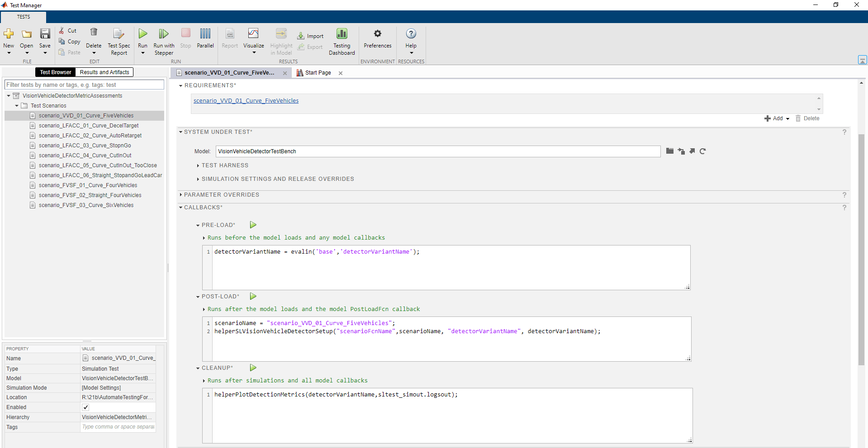Click the Help question mark icon in toolstrip
This screenshot has width=868, height=448.
point(411,33)
